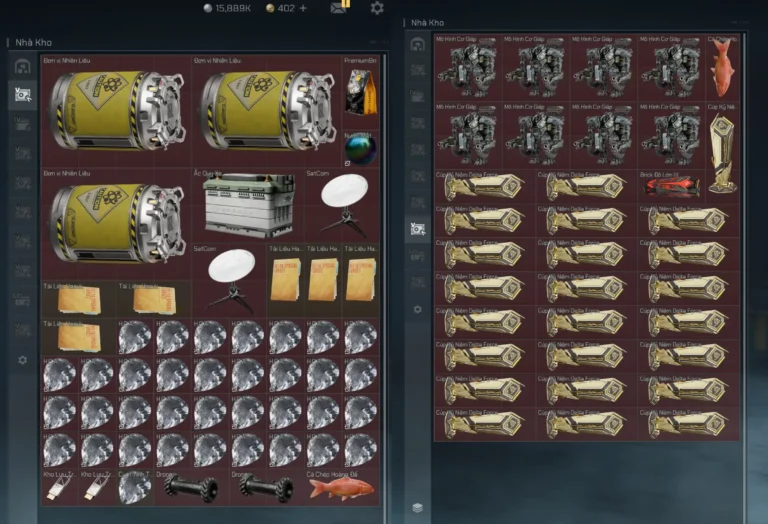Select the Drone item beside the lone diamond
This screenshot has width=768, height=524.
tap(192, 488)
